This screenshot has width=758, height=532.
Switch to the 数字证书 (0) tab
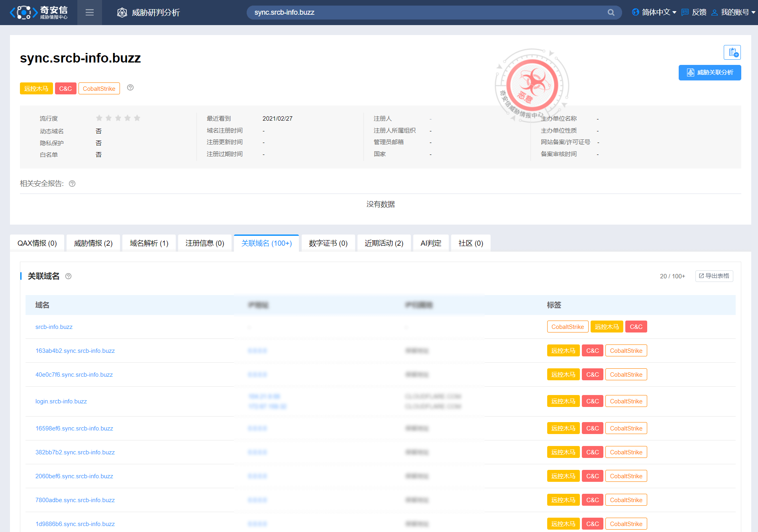pyautogui.click(x=328, y=243)
